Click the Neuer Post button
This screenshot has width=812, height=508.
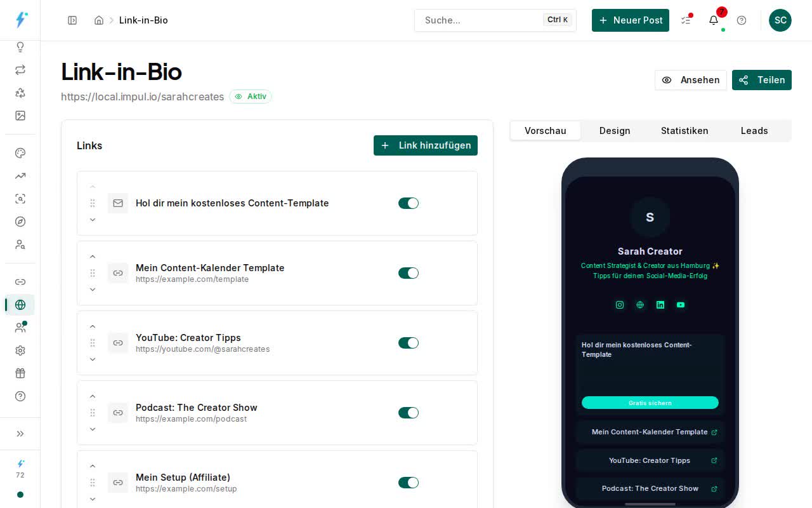(x=631, y=20)
